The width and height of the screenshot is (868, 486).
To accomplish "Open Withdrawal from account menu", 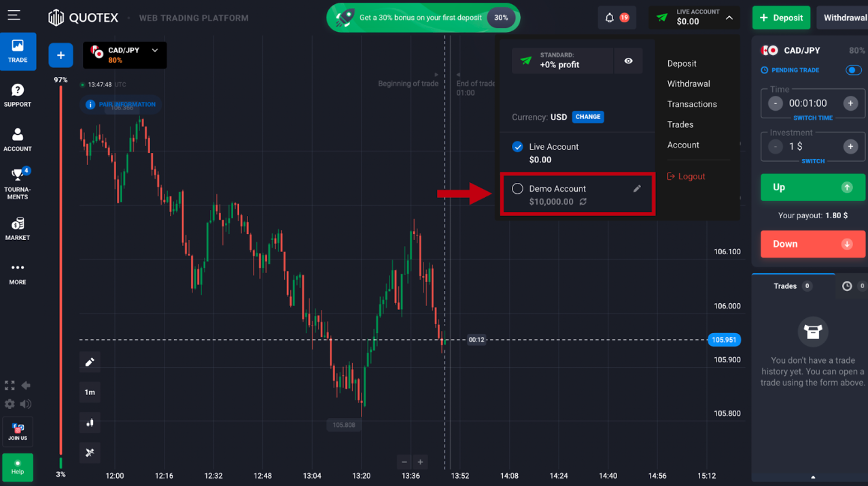I will pyautogui.click(x=689, y=84).
